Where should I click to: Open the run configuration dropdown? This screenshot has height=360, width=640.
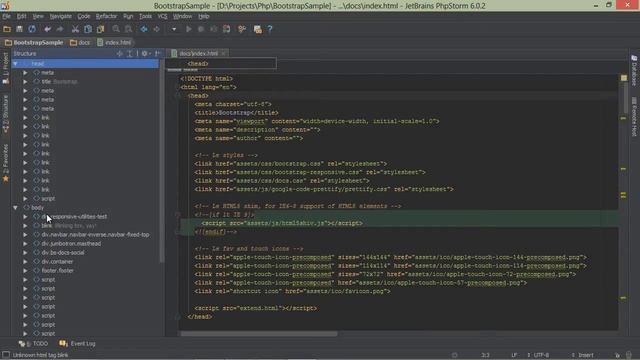[x=174, y=29]
